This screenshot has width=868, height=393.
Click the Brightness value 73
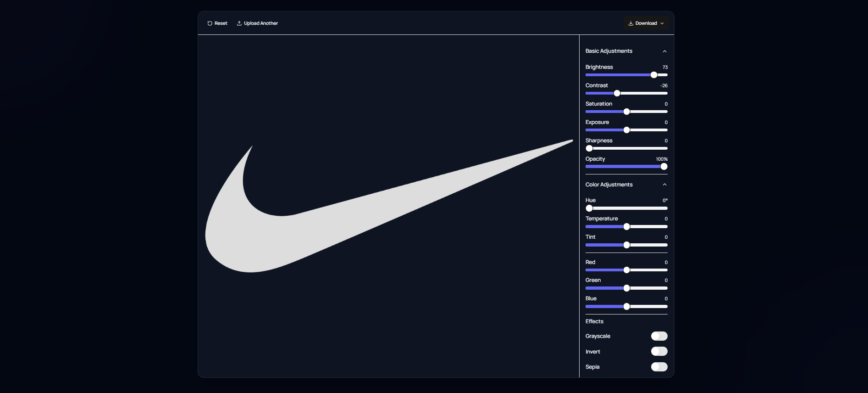pyautogui.click(x=665, y=67)
